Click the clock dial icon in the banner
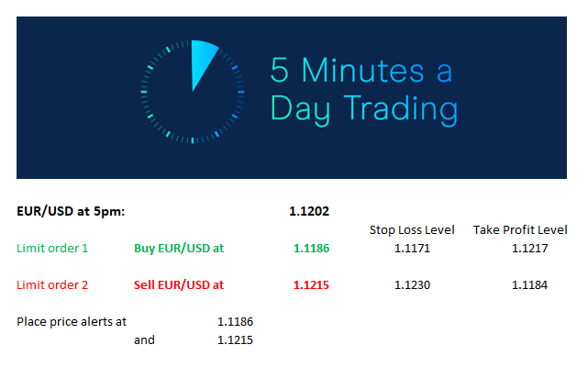The width and height of the screenshot is (588, 367). coord(193,92)
